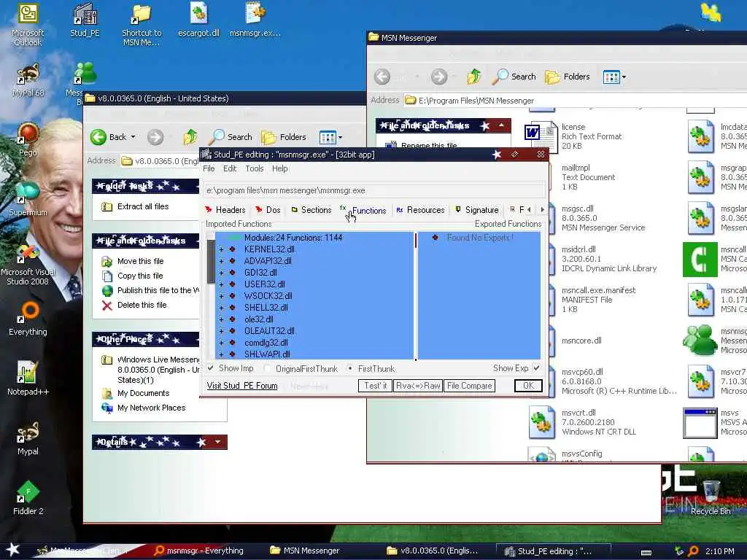Open MyPal 68 desktop icon
This screenshot has height=560, width=747.
28,80
